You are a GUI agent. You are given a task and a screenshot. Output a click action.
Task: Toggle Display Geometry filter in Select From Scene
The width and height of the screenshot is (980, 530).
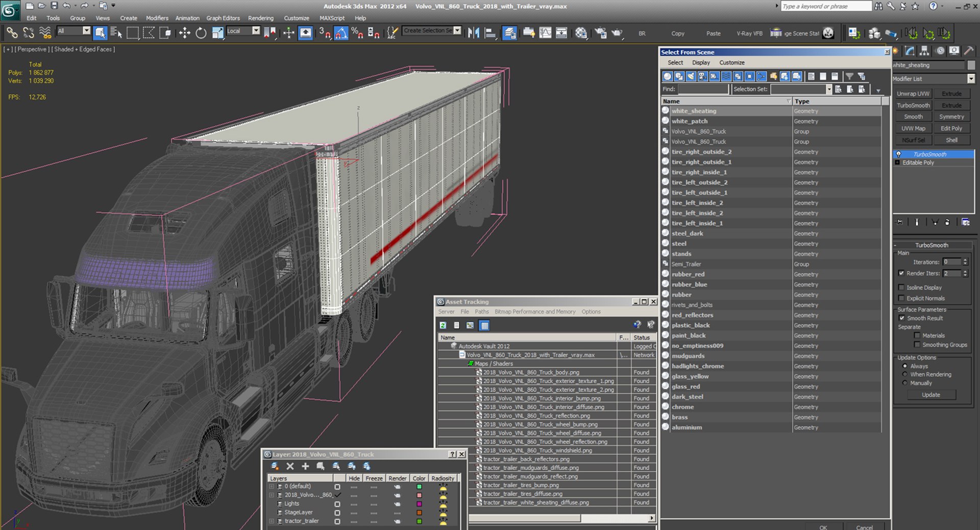(x=667, y=76)
